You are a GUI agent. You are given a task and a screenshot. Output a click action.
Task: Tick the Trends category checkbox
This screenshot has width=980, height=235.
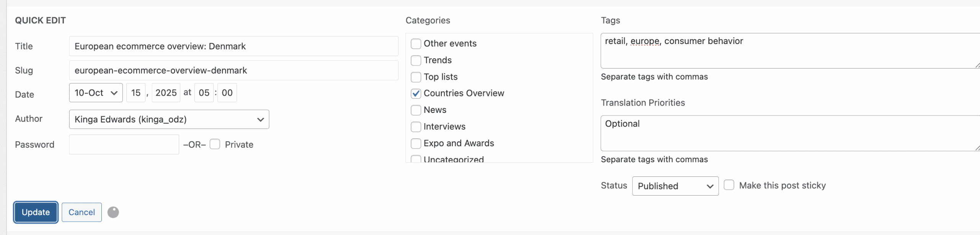(x=416, y=60)
